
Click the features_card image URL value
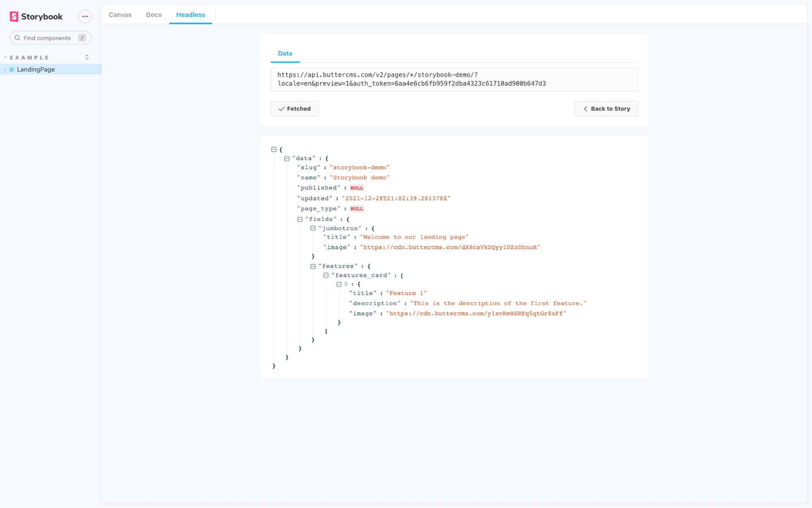pyautogui.click(x=476, y=313)
